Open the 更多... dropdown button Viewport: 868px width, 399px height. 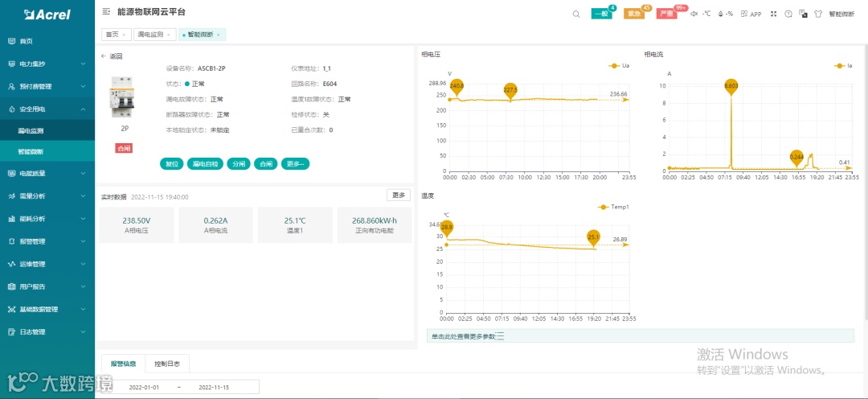pyautogui.click(x=295, y=164)
